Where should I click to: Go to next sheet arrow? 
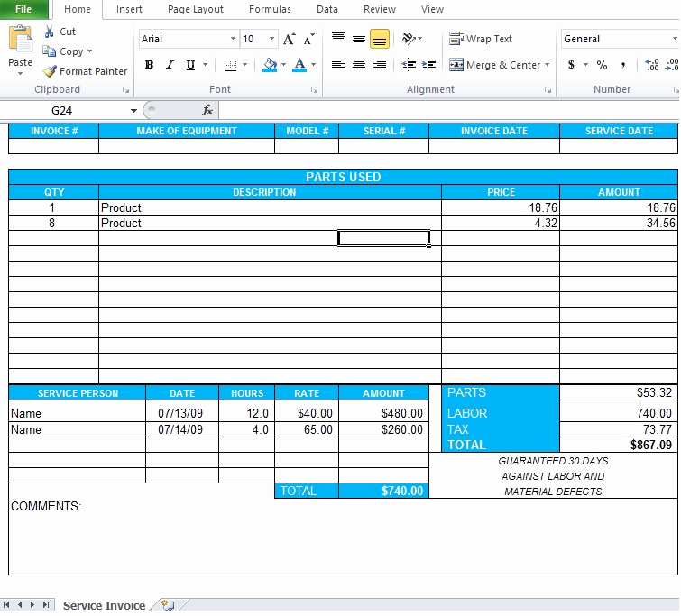pyautogui.click(x=32, y=604)
